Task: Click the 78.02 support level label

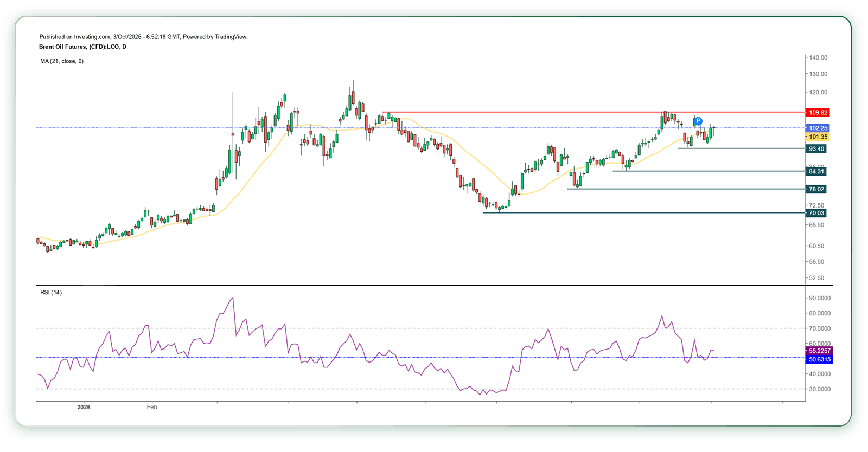Action: click(x=816, y=189)
